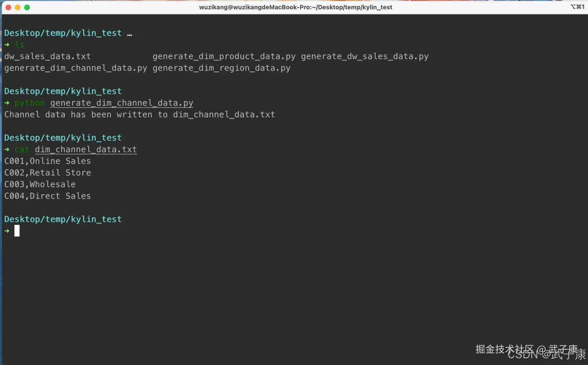The width and height of the screenshot is (588, 365).
Task: Select the line 'C001,Online Sales'
Action: coord(47,161)
